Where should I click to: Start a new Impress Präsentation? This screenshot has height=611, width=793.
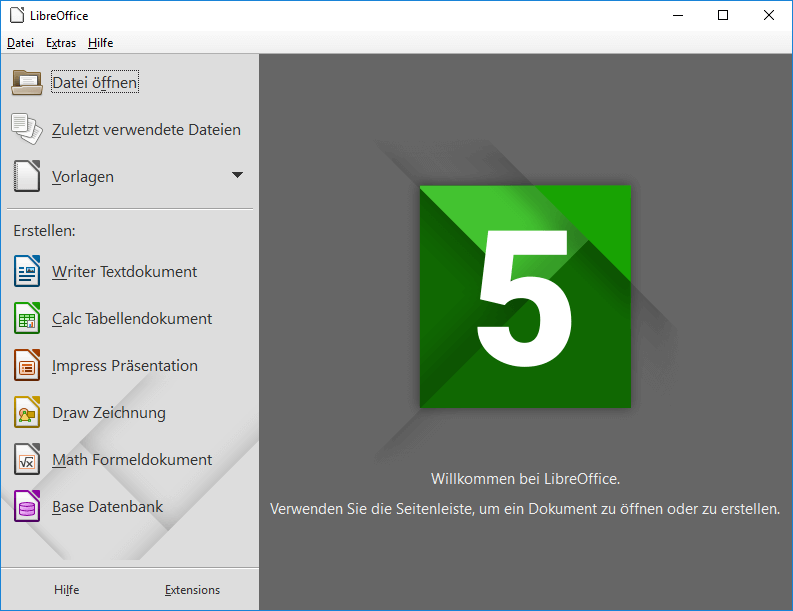125,366
